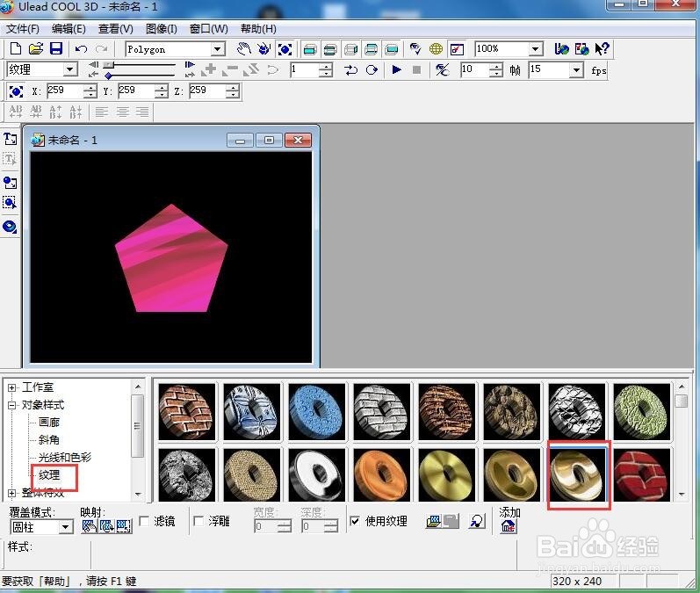Screen dimensions: 700x593
Task: Collapse the 对象样式 tree node
Action: click(x=12, y=405)
